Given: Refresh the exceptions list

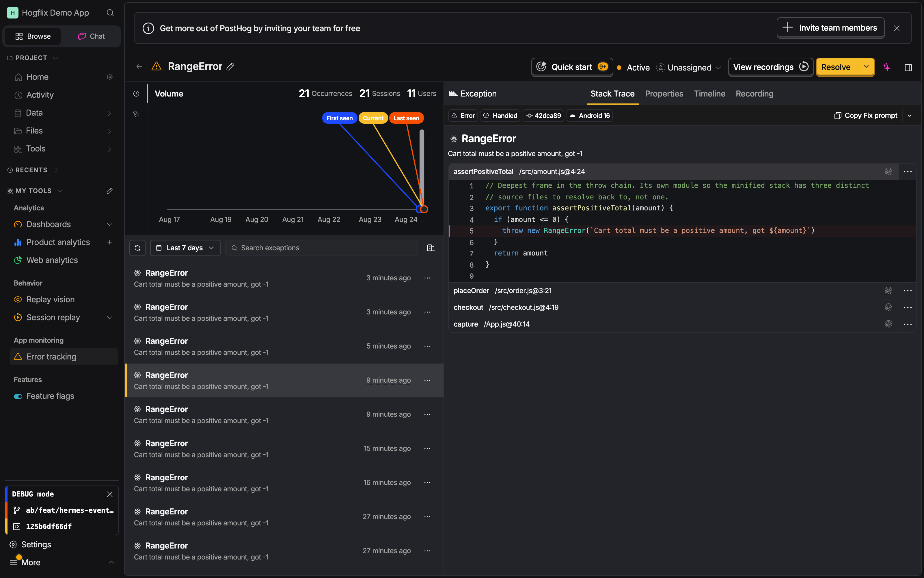Looking at the screenshot, I should point(137,248).
